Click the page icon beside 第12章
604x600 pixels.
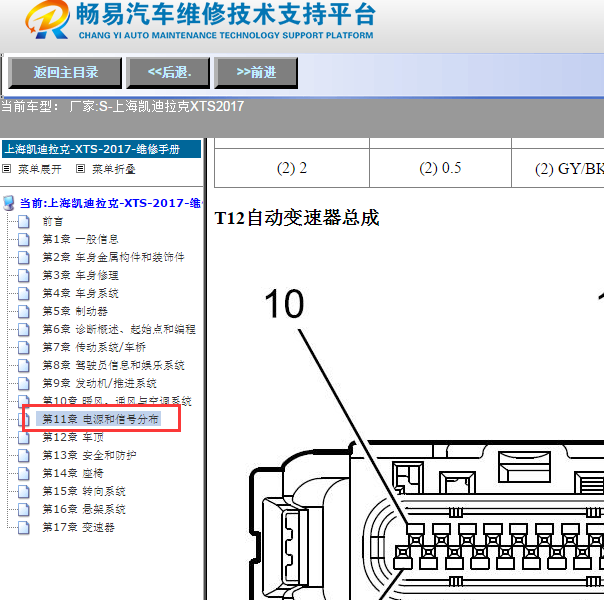tap(23, 437)
